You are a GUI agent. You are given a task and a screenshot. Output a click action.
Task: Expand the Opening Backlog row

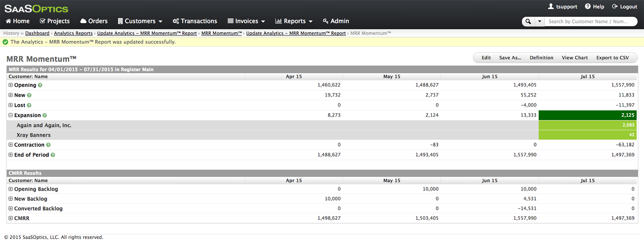[x=10, y=189]
